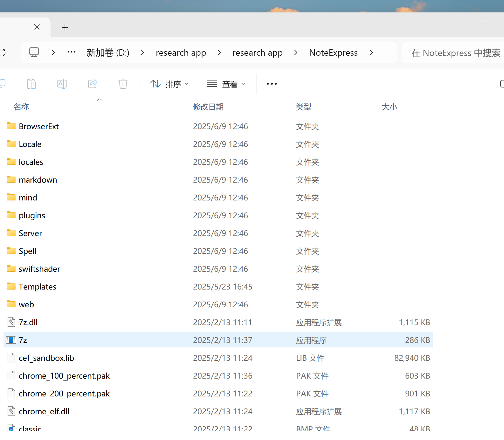Click the share icon in toolbar
Image resolution: width=504 pixels, height=440 pixels.
93,84
